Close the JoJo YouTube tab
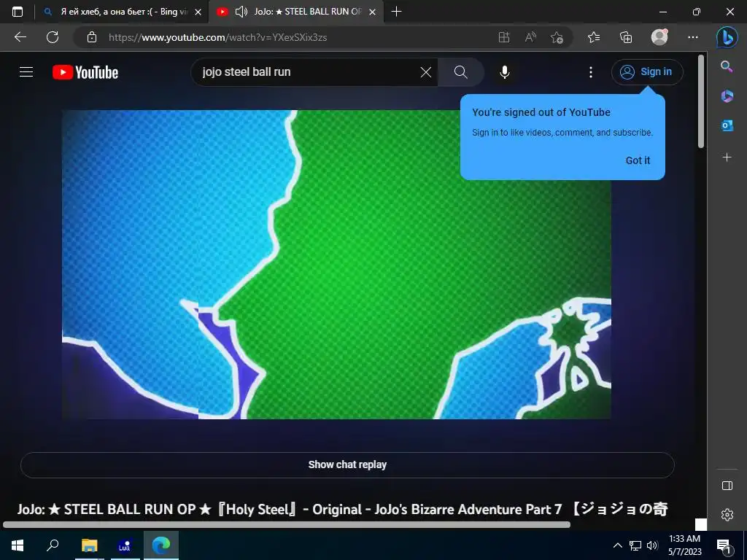The image size is (747, 560). (373, 12)
